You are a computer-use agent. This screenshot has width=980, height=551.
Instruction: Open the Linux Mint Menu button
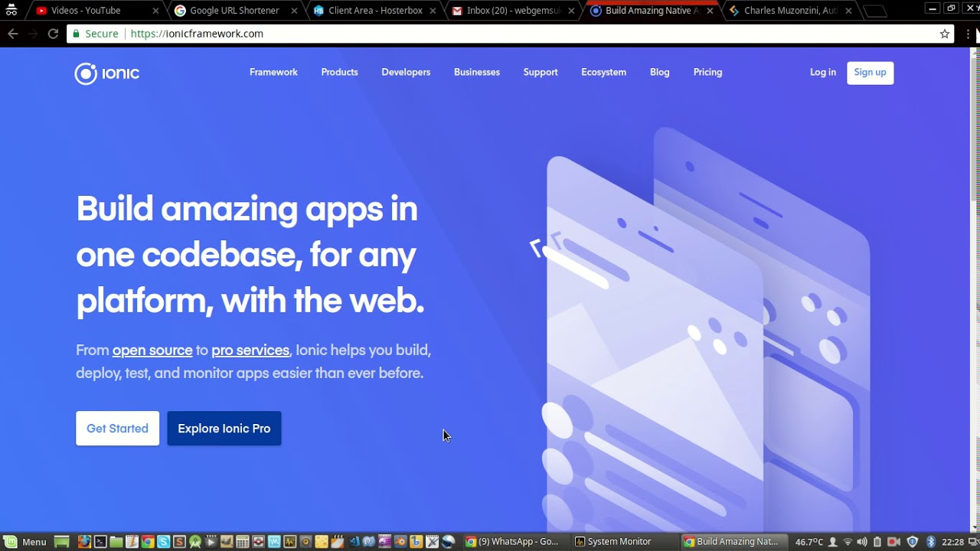25,542
